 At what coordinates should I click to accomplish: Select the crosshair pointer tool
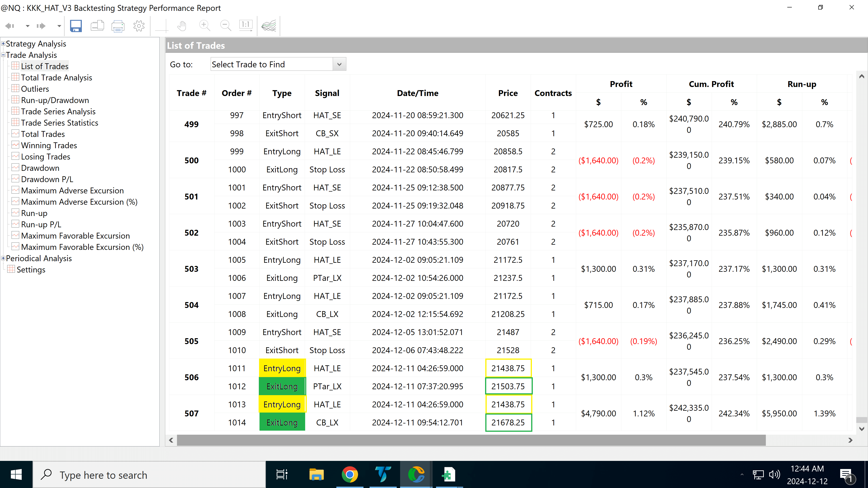tap(161, 26)
